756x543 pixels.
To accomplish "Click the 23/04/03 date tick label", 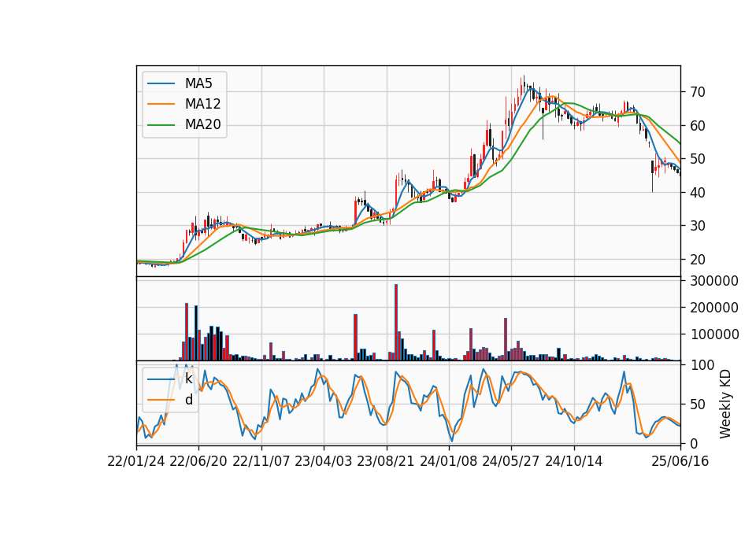I will pyautogui.click(x=324, y=461).
